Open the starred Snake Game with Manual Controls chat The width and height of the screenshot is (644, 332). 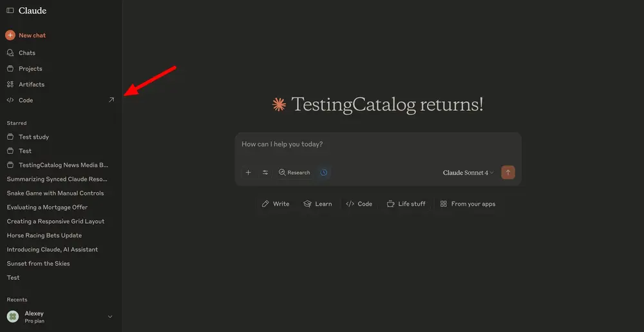tap(55, 193)
